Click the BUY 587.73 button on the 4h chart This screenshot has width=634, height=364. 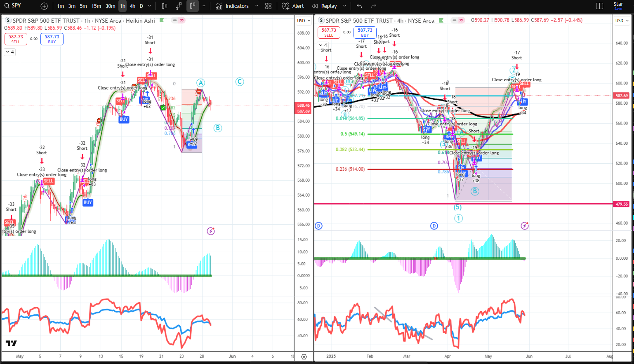[x=365, y=32]
